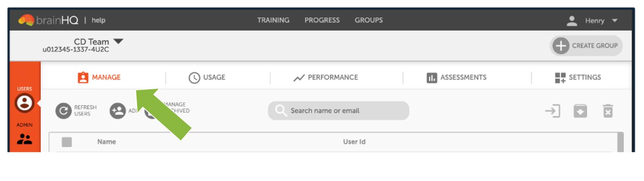Image resolution: width=644 pixels, height=181 pixels.
Task: Focus the Search name or email field
Action: click(x=339, y=111)
